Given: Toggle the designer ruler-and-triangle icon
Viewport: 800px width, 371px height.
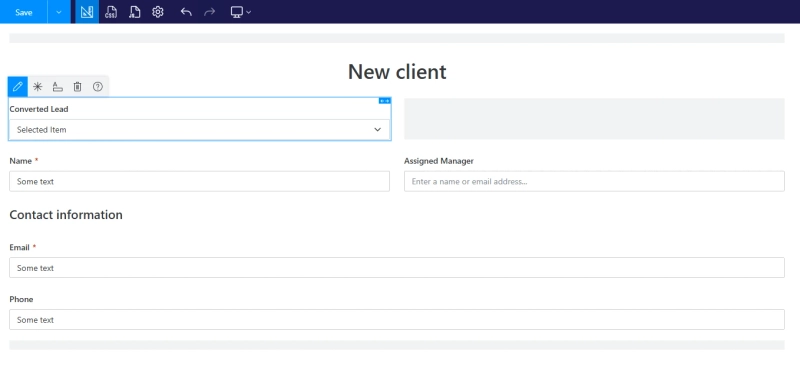Looking at the screenshot, I should click(x=87, y=12).
